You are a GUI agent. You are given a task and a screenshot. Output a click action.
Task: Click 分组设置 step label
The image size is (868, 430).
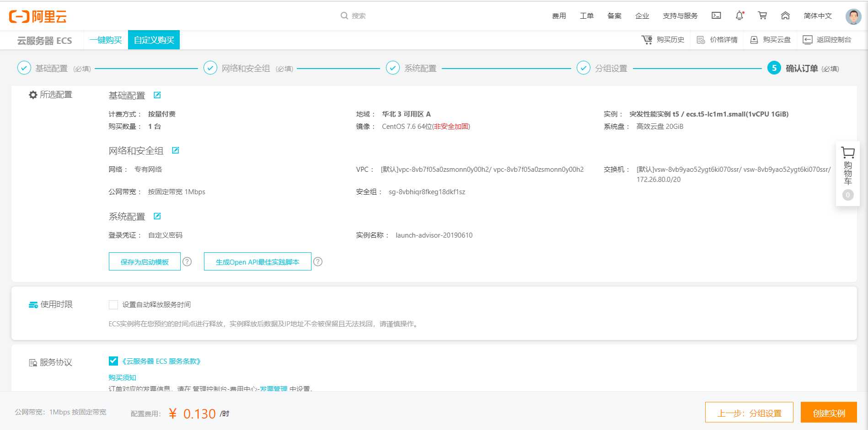click(x=611, y=68)
